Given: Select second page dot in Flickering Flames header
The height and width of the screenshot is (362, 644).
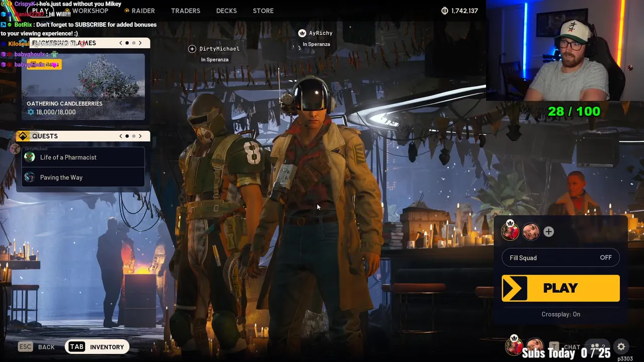Looking at the screenshot, I should point(134,43).
